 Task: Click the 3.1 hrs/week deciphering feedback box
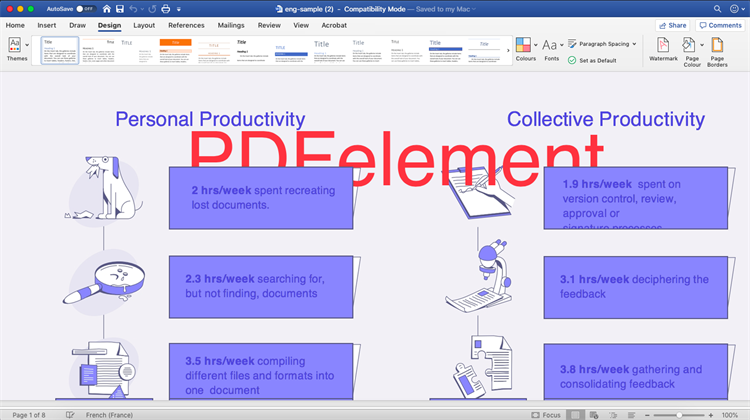tap(636, 287)
